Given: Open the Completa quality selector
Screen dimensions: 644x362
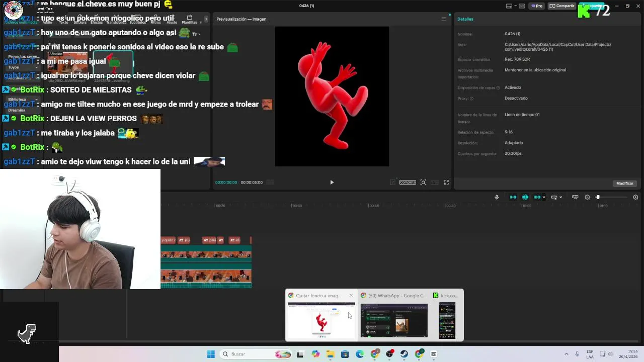Looking at the screenshot, I should click(408, 183).
